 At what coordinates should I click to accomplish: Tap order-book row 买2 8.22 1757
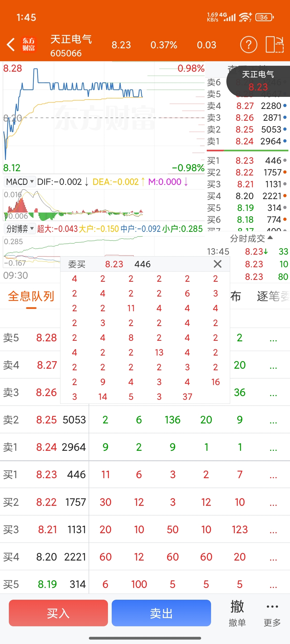247,172
